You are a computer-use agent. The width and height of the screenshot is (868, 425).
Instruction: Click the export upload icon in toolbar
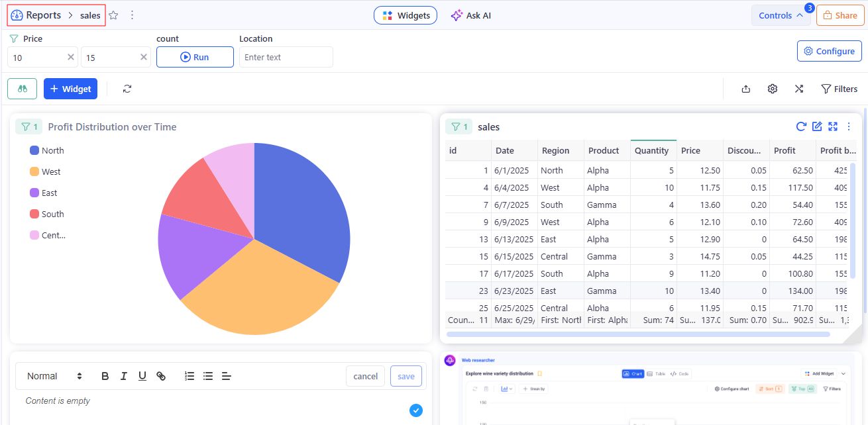click(746, 89)
